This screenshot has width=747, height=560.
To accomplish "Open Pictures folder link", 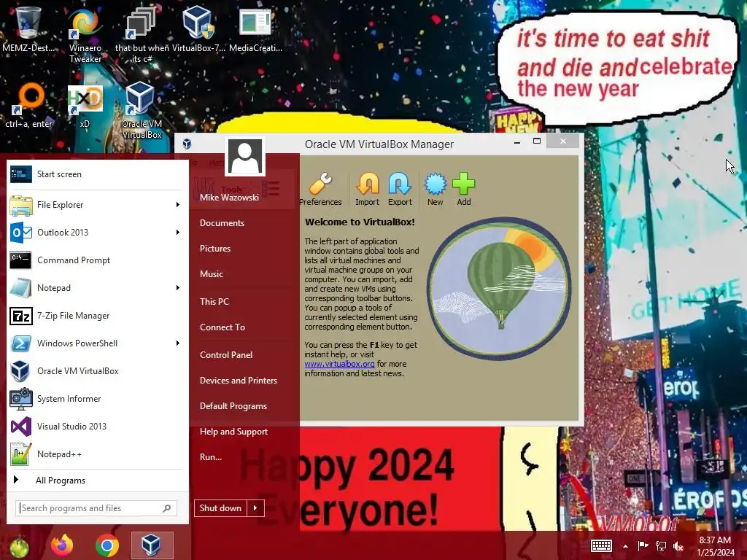I will pos(215,249).
